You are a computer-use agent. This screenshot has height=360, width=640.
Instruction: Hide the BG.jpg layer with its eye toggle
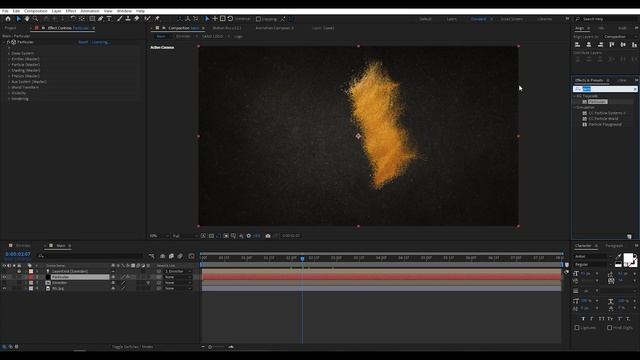pos(4,289)
